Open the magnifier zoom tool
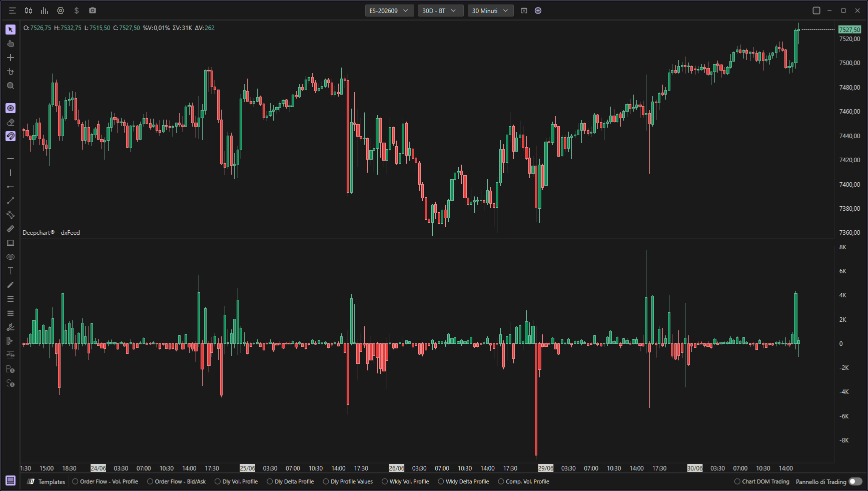Screen dimensions: 868x491 11,86
